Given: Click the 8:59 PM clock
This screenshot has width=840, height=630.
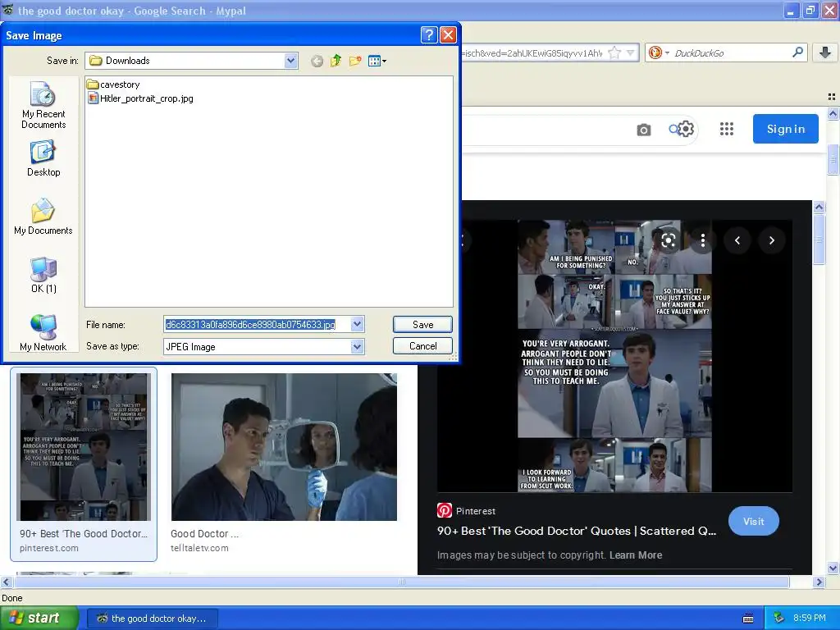Looking at the screenshot, I should pos(810,618).
